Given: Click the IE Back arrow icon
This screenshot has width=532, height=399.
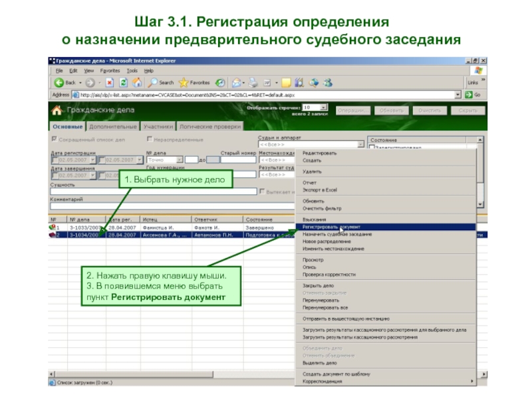Looking at the screenshot, I should tap(59, 82).
